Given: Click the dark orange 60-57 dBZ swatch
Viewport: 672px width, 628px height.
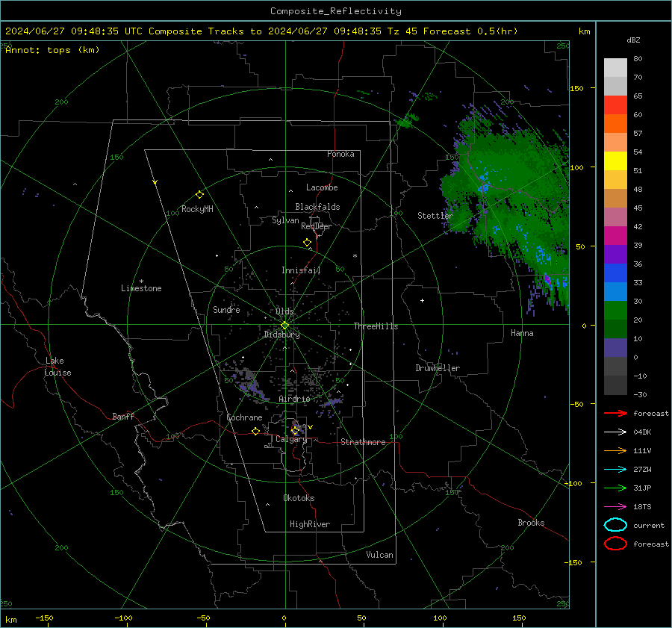Looking at the screenshot, I should pyautogui.click(x=615, y=124).
